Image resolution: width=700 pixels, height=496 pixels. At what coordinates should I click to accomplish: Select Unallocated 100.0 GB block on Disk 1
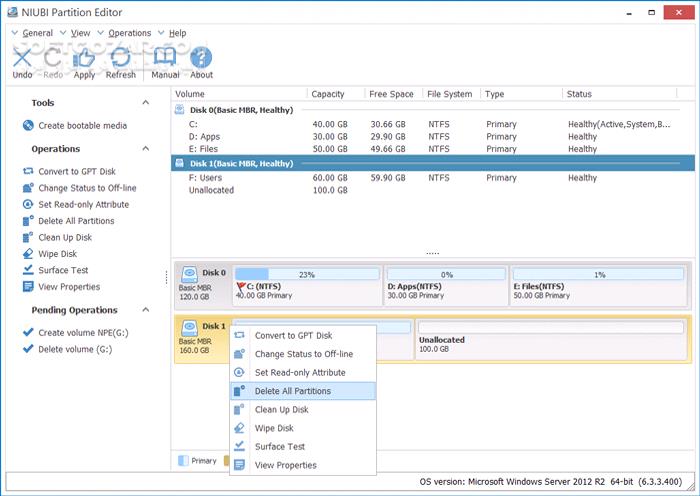coord(551,339)
